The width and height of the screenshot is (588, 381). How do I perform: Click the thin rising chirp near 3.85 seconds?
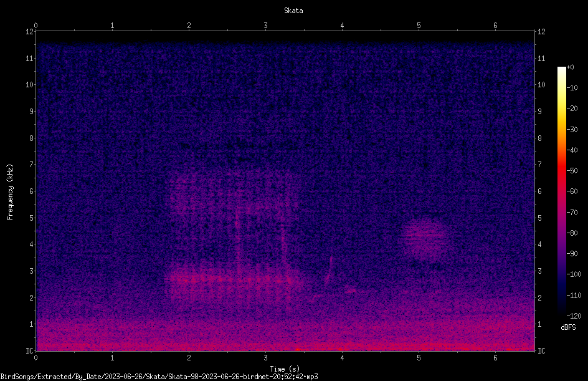click(329, 270)
